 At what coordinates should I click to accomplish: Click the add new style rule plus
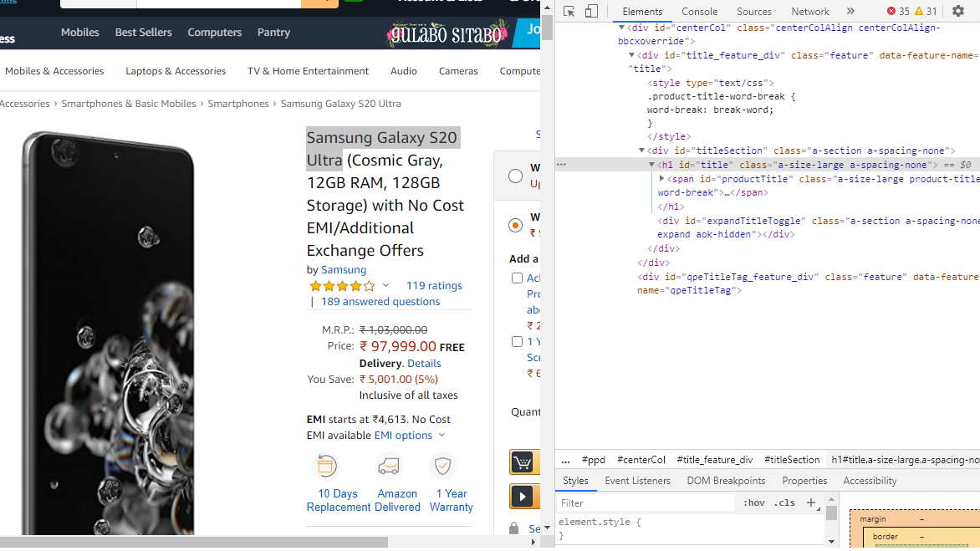pyautogui.click(x=811, y=503)
